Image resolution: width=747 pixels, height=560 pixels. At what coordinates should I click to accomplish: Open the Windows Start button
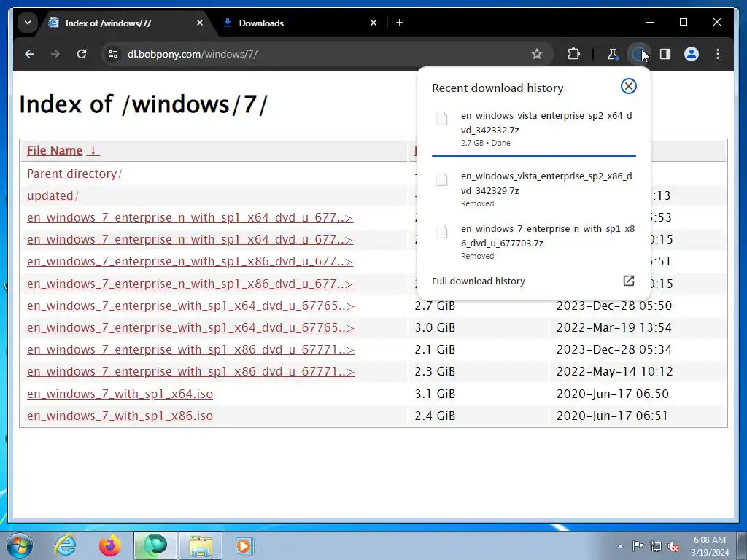(x=20, y=545)
